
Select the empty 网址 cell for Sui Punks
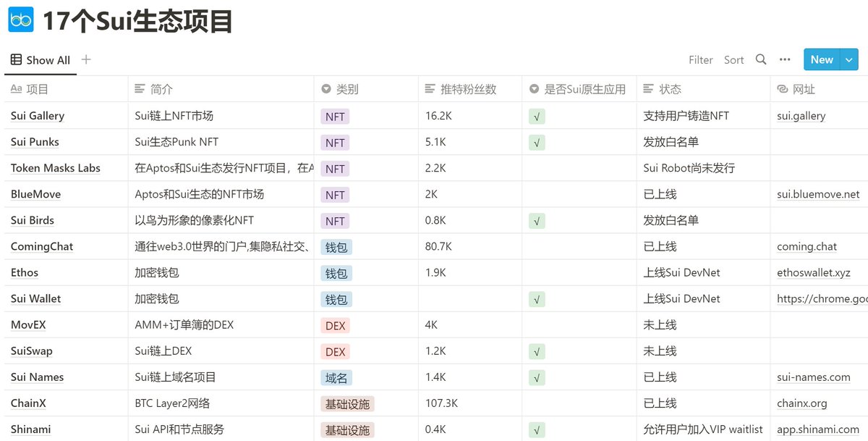[820, 143]
